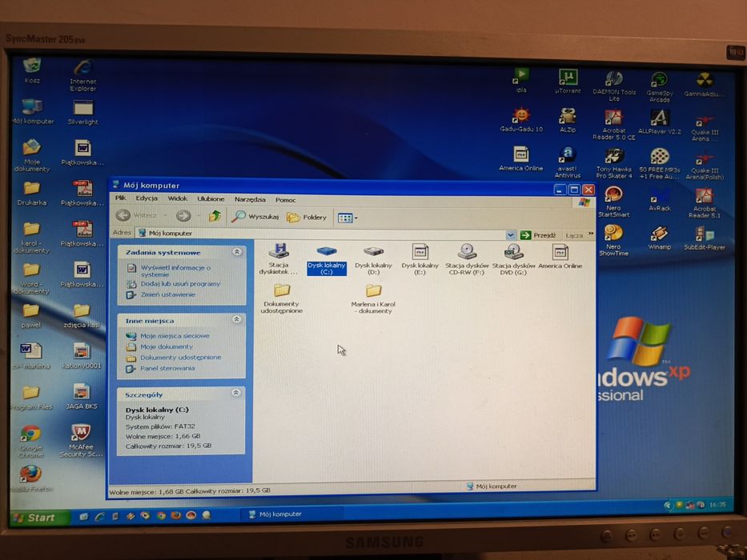The image size is (747, 560).
Task: Click the Wyszukaj search toolbar button
Action: click(x=255, y=217)
